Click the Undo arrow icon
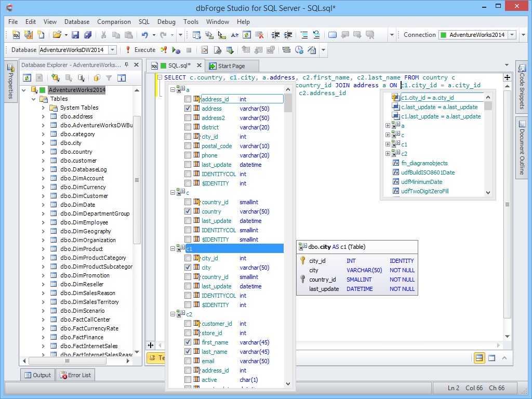This screenshot has height=399, width=532. click(145, 35)
